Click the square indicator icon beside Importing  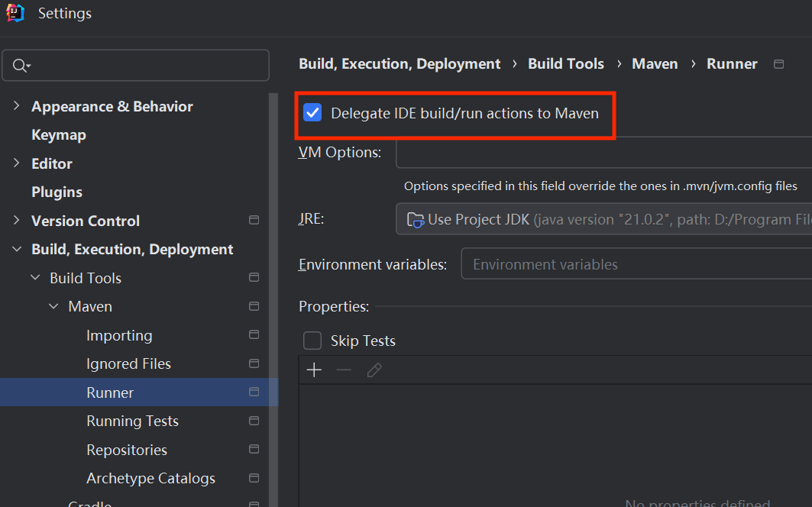(254, 334)
